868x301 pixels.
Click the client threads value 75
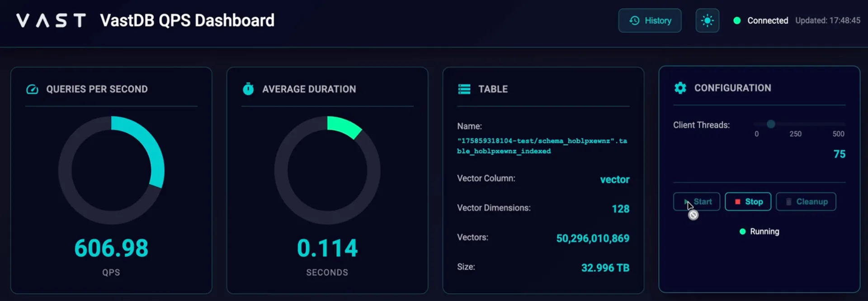[839, 154]
